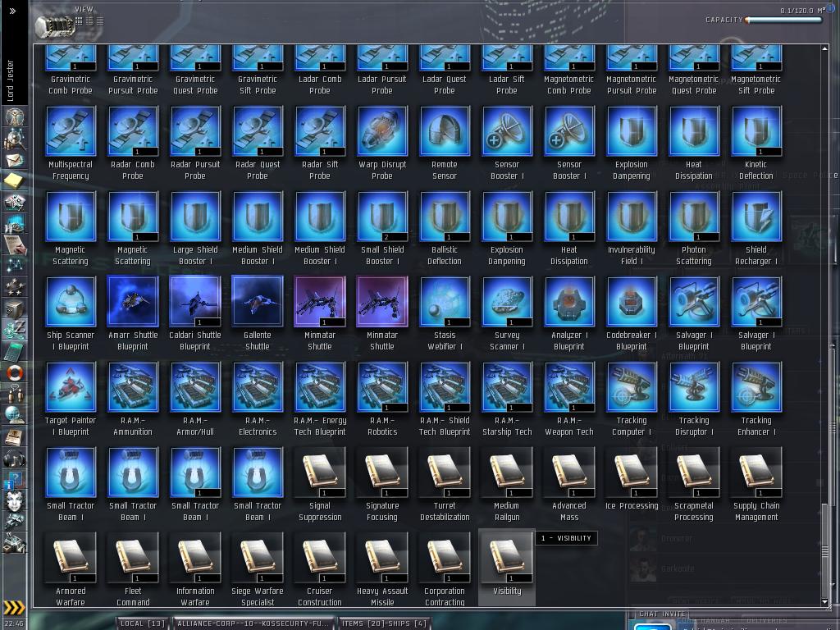The image size is (840, 630).
Task: Click the cargo container icon near View
Action: [x=54, y=26]
